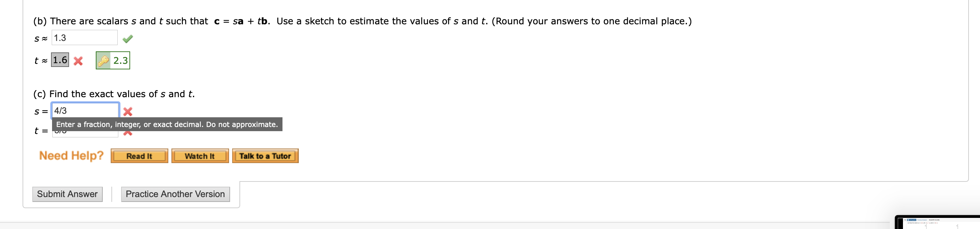Open the Need Help section
The image size is (980, 229).
70,155
